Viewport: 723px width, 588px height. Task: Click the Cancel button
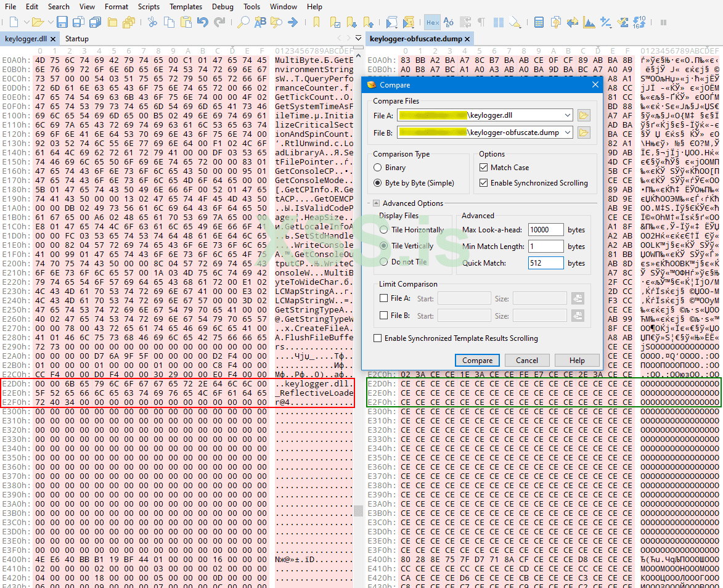[x=527, y=360]
